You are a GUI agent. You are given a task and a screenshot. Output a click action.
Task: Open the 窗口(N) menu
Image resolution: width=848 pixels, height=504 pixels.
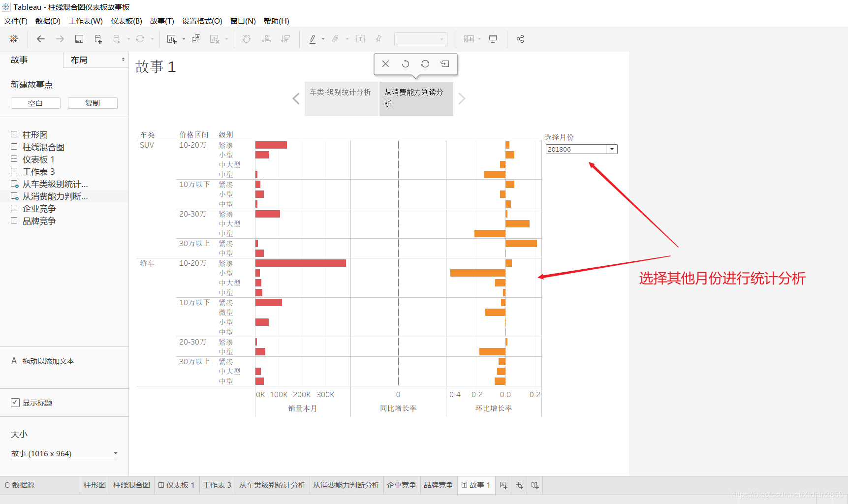tap(243, 21)
